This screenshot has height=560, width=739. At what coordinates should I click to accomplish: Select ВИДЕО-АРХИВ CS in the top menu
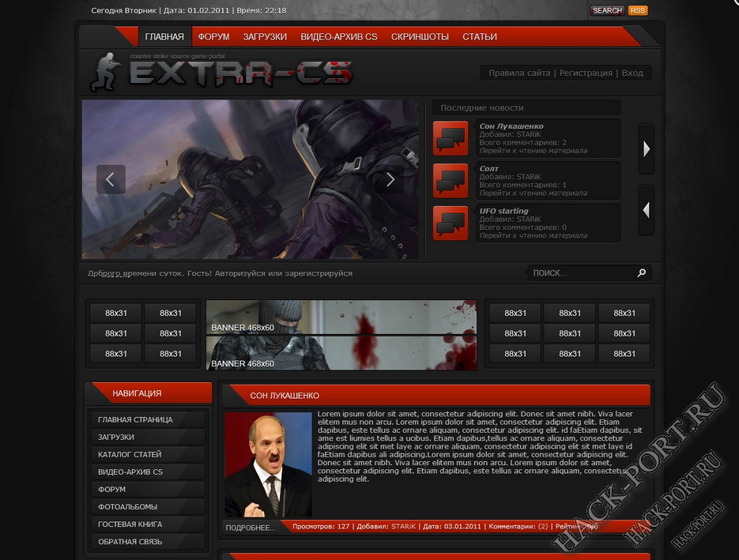tap(339, 37)
